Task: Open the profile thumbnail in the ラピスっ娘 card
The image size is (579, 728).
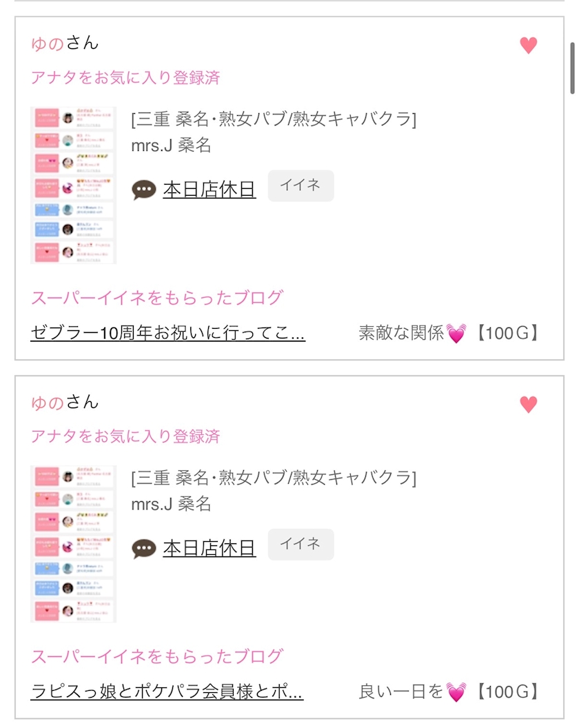Action: coord(73,543)
